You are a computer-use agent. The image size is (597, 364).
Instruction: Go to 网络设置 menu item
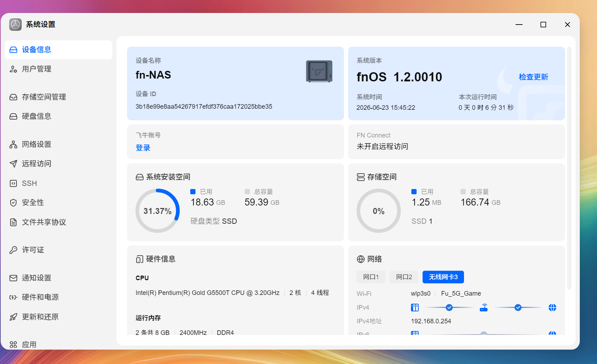click(59, 144)
